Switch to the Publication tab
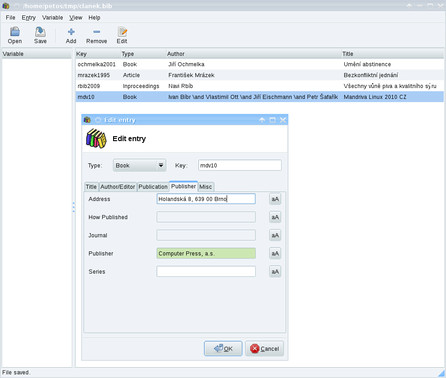Image resolution: width=446 pixels, height=378 pixels. click(153, 187)
